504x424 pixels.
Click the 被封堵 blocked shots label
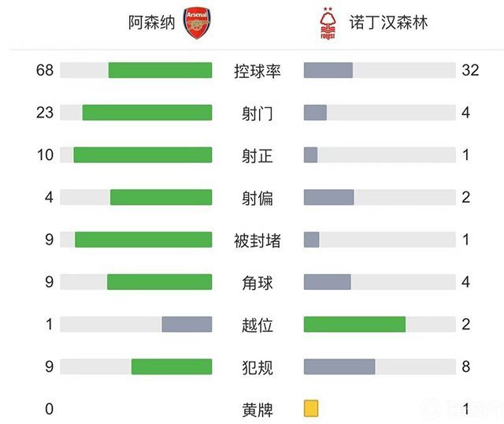(258, 240)
